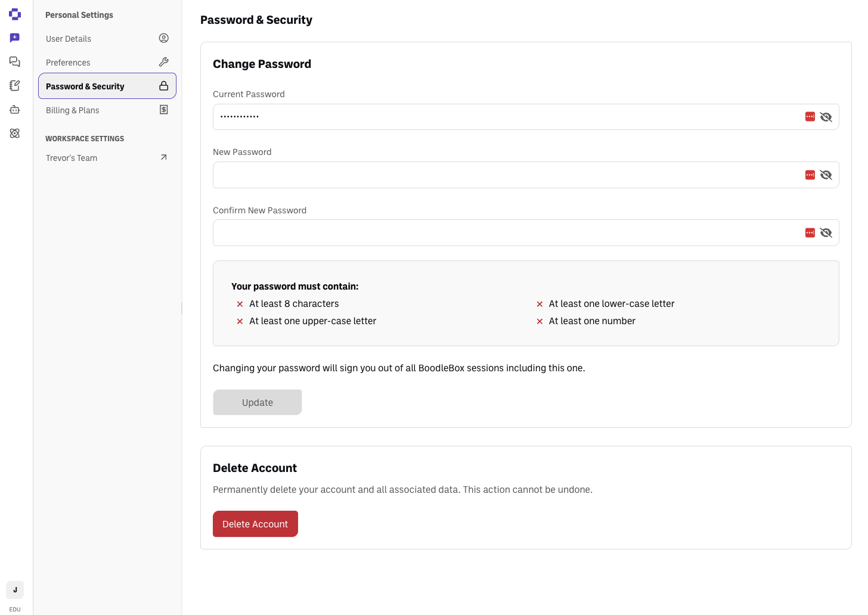Open User Details settings
This screenshot has width=868, height=615.
[107, 39]
